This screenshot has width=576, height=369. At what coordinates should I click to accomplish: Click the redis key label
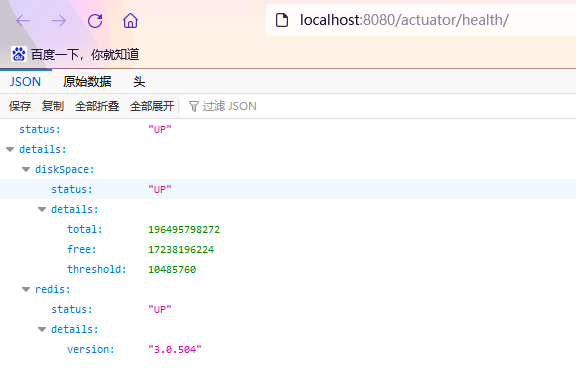point(53,290)
